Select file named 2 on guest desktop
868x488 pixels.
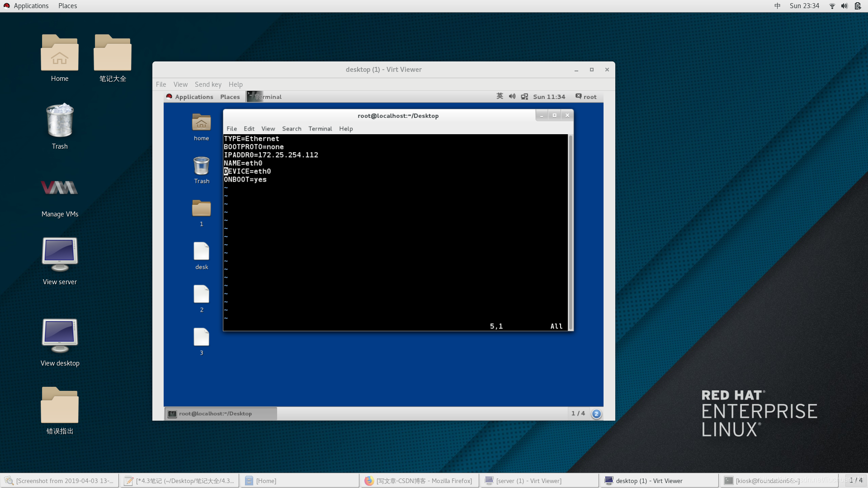pos(202,294)
